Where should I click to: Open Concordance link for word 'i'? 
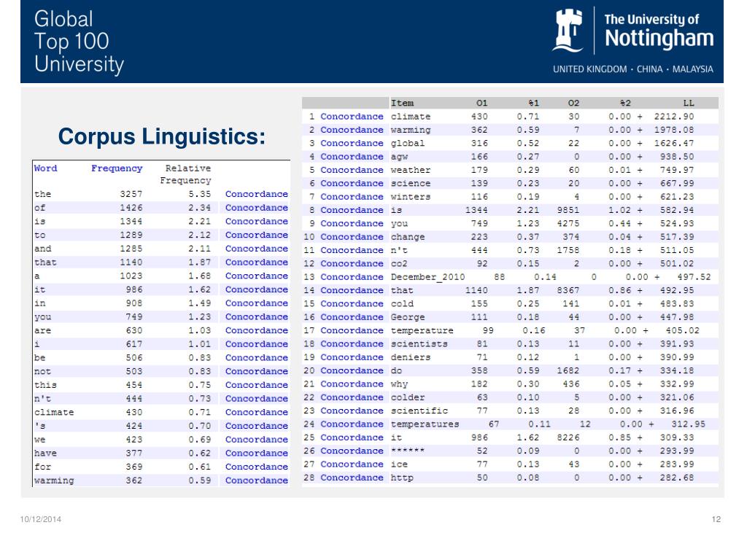pyautogui.click(x=256, y=344)
